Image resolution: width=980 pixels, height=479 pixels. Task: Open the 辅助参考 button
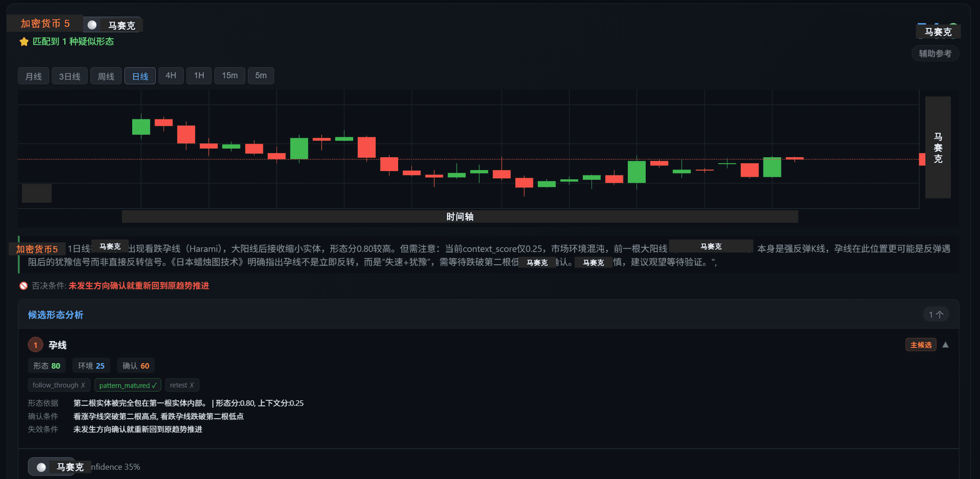click(935, 54)
